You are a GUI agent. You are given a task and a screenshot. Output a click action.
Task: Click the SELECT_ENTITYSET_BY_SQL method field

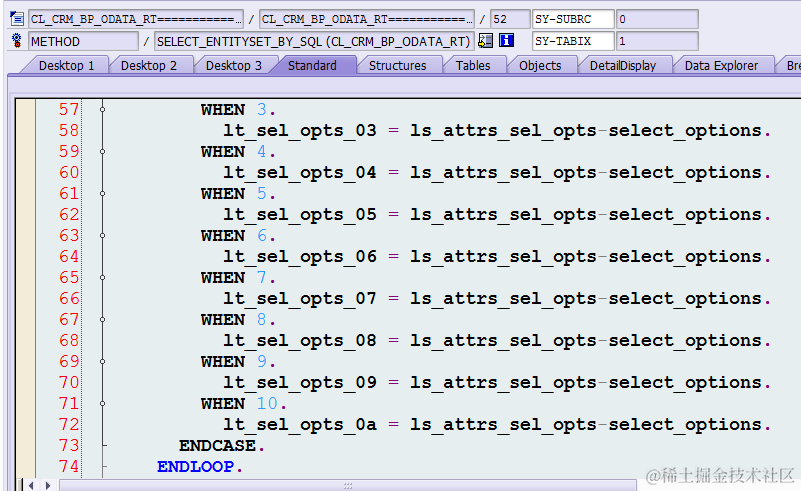click(314, 41)
